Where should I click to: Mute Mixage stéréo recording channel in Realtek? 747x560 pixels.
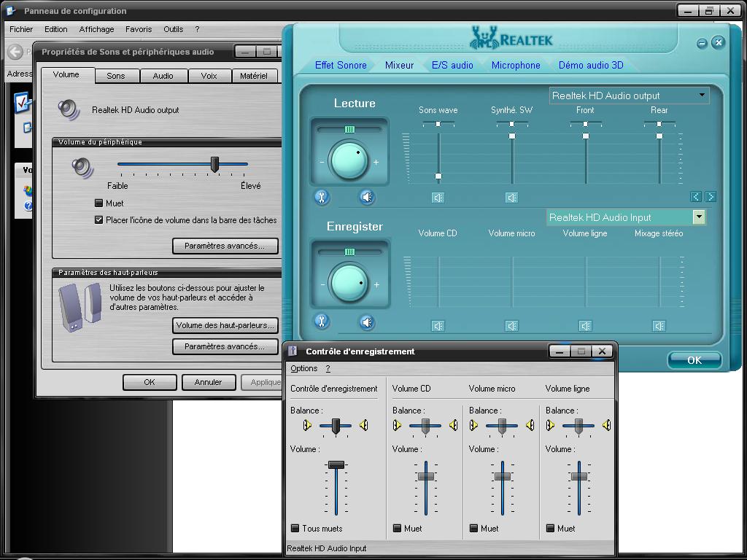[659, 326]
